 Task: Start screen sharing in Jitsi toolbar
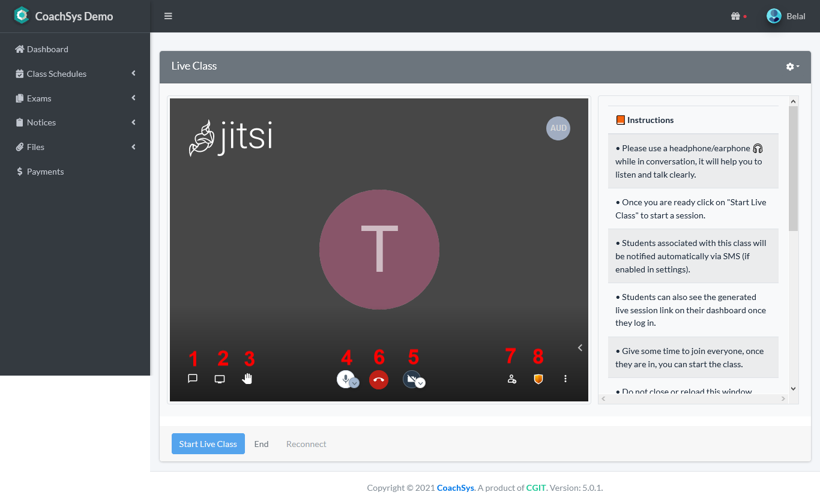pyautogui.click(x=220, y=379)
